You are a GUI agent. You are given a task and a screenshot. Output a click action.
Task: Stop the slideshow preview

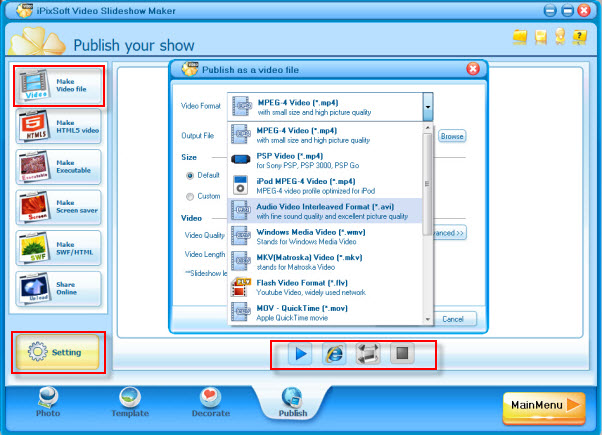tap(401, 354)
